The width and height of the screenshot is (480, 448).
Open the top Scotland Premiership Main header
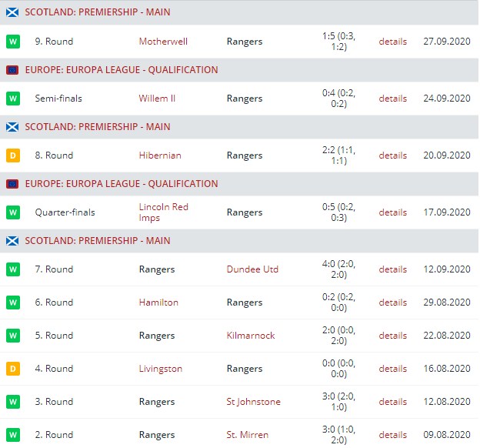click(x=98, y=13)
